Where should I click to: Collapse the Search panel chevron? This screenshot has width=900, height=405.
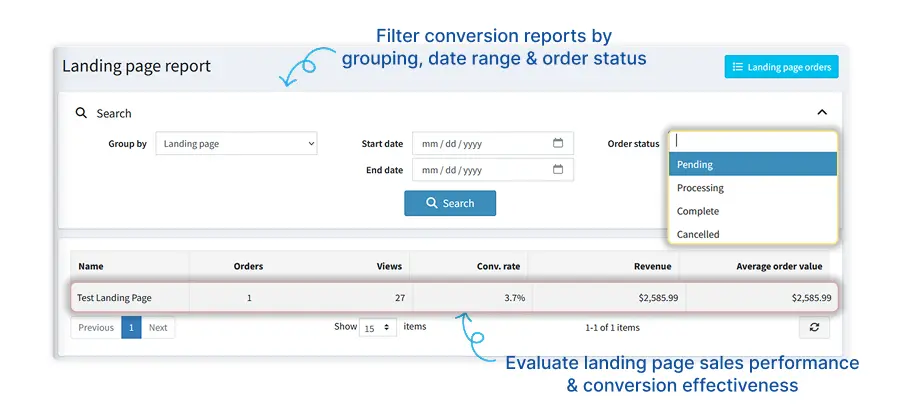pyautogui.click(x=822, y=112)
